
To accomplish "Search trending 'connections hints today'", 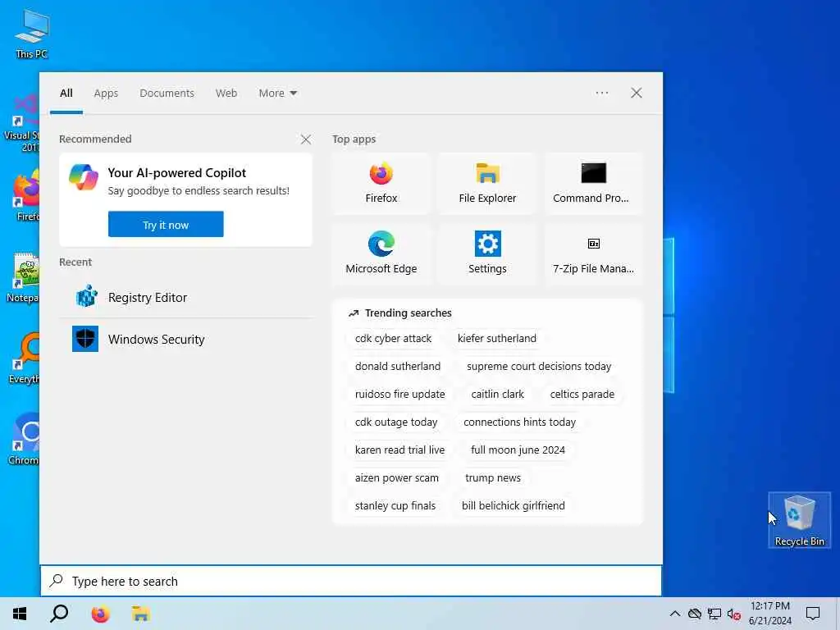I will (x=519, y=422).
